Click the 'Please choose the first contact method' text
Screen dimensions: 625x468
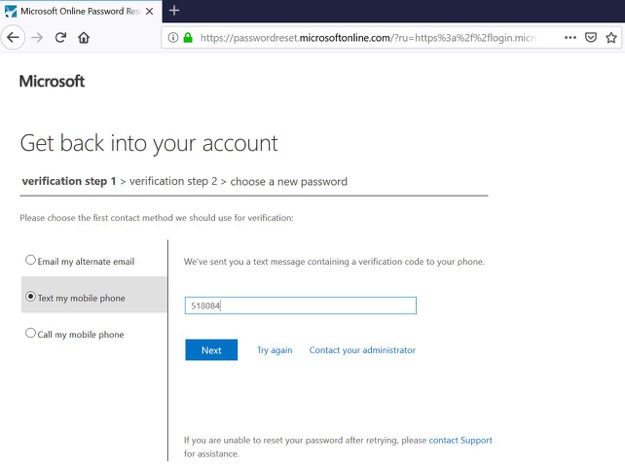point(157,218)
